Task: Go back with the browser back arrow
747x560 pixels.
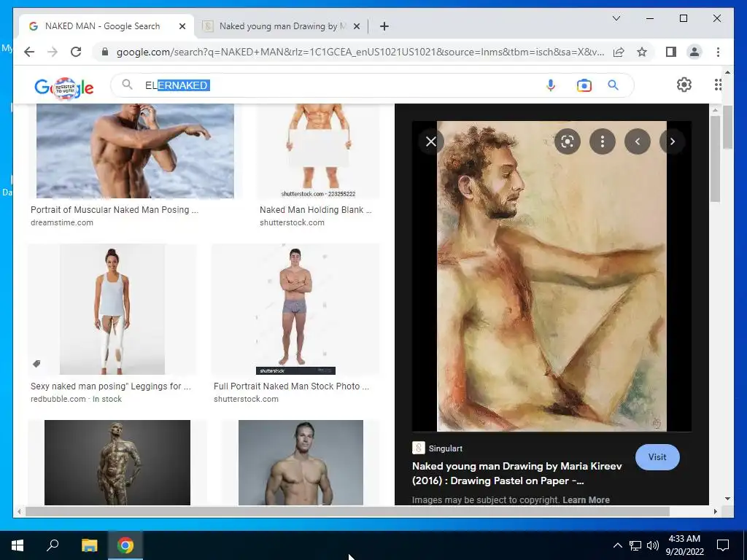Action: (x=29, y=52)
